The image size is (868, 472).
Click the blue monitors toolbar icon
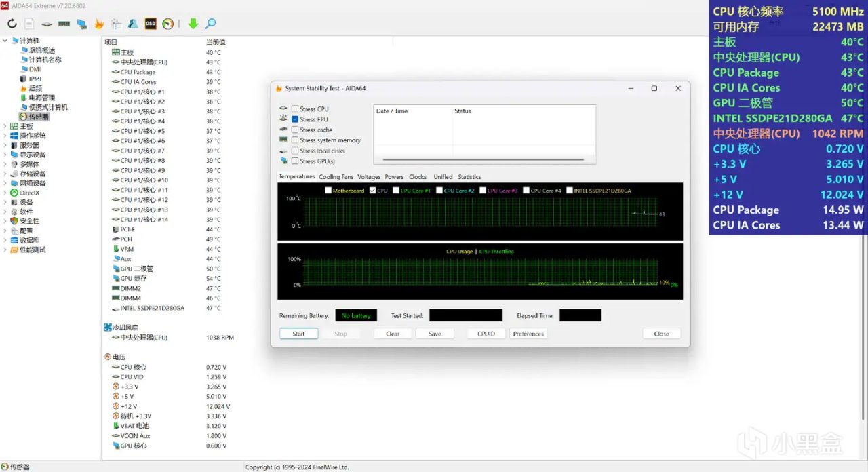pyautogui.click(x=81, y=24)
